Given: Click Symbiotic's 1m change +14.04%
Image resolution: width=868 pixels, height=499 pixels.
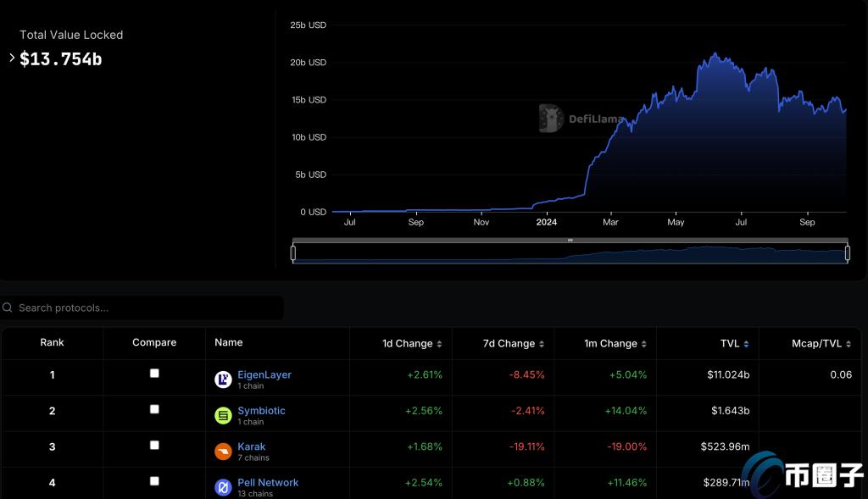Looking at the screenshot, I should coord(626,411).
